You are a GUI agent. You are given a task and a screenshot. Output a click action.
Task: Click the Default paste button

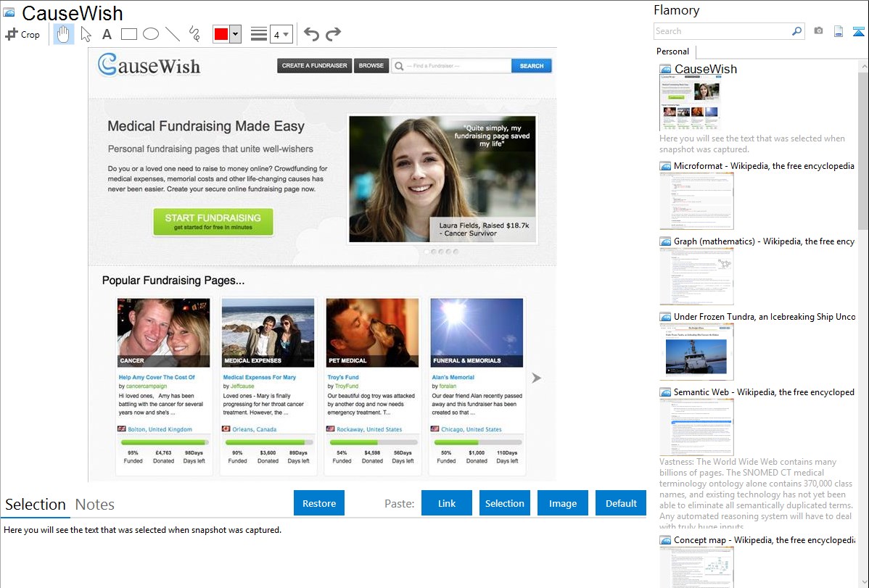[x=621, y=503]
